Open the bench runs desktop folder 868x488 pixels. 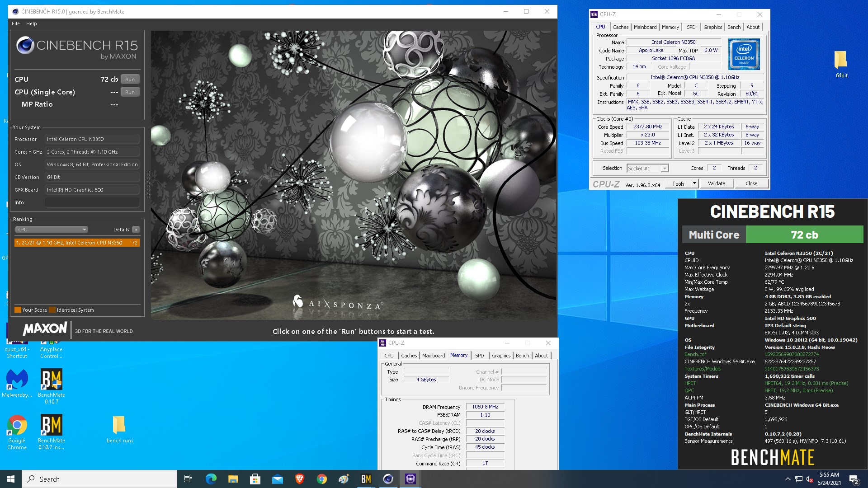[119, 429]
